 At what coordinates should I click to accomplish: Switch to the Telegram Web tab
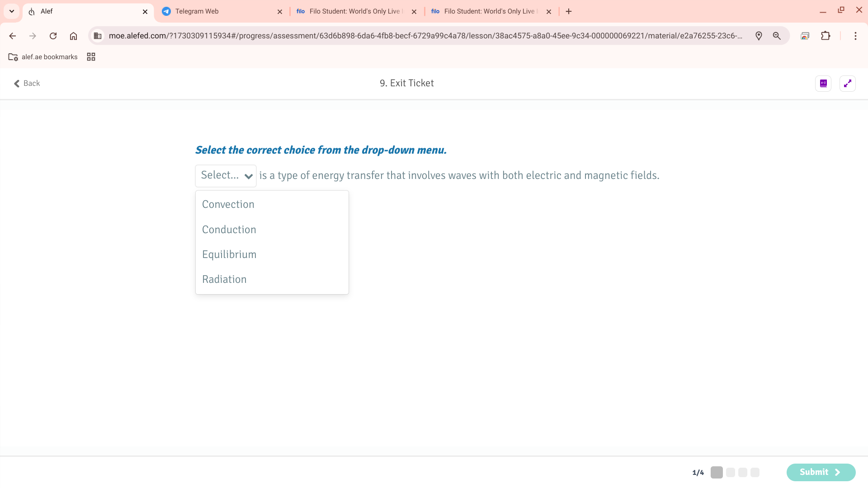[x=197, y=11]
